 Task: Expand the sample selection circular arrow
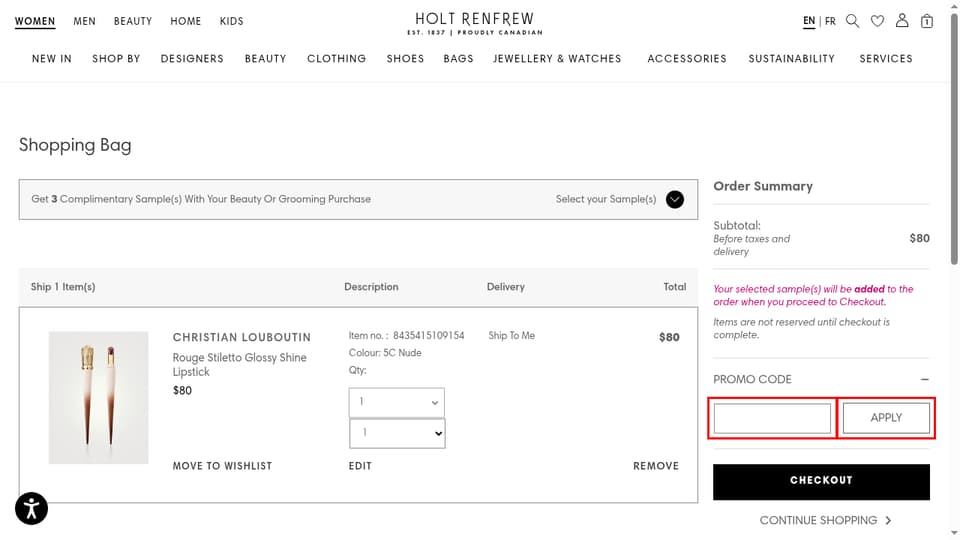pyautogui.click(x=675, y=200)
